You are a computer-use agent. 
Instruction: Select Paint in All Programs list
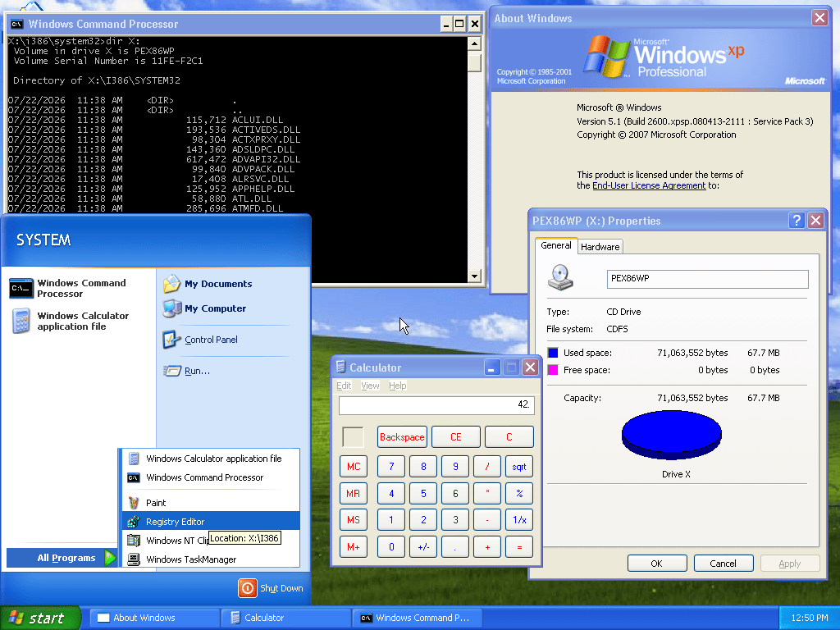click(x=211, y=503)
